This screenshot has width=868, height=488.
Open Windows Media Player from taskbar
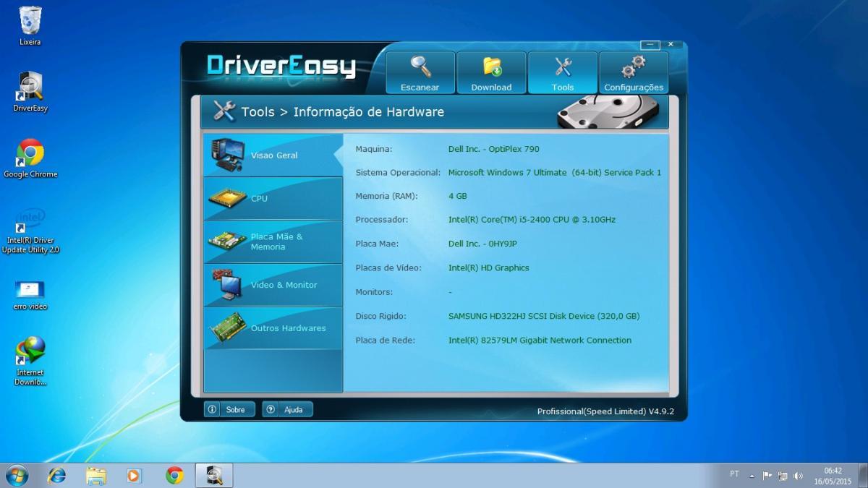(135, 475)
